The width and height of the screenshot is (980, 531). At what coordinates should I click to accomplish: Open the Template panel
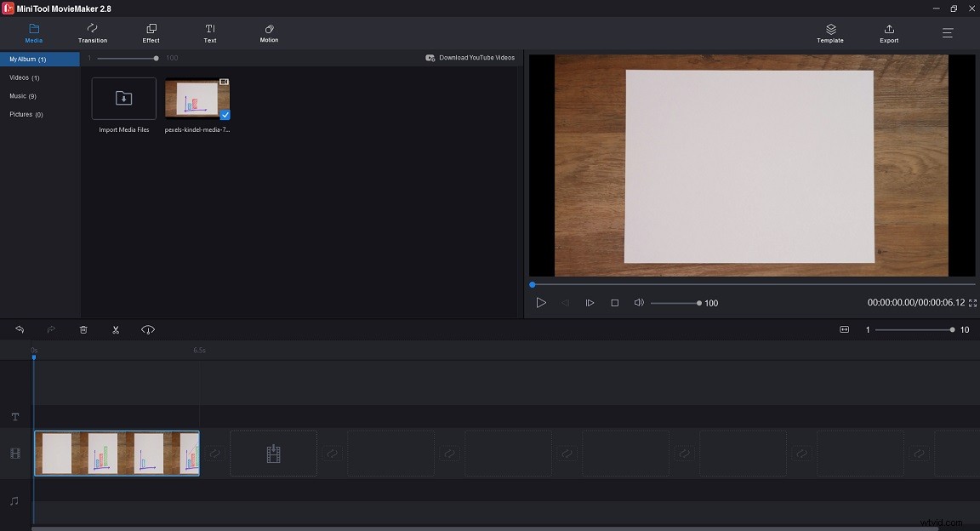829,33
